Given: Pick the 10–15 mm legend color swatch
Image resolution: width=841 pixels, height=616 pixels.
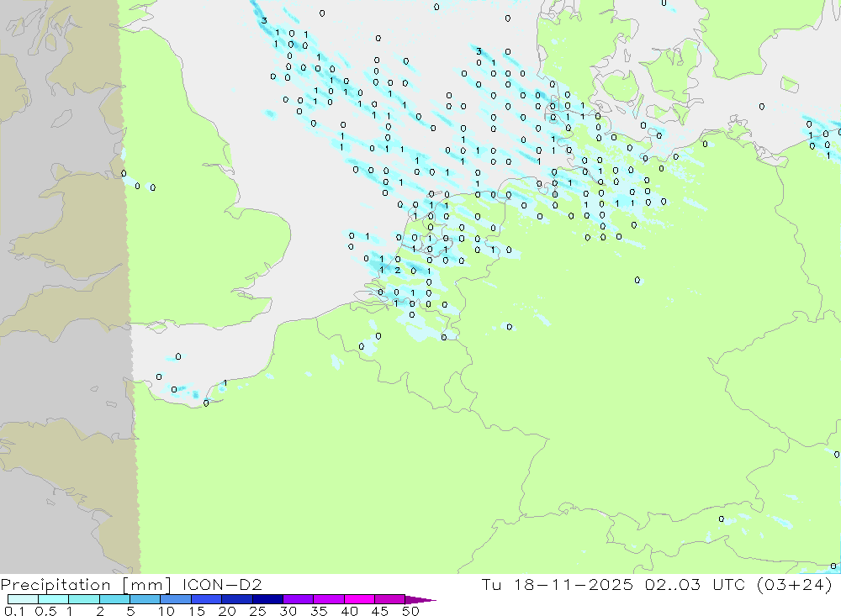Looking at the screenshot, I should pos(176,599).
